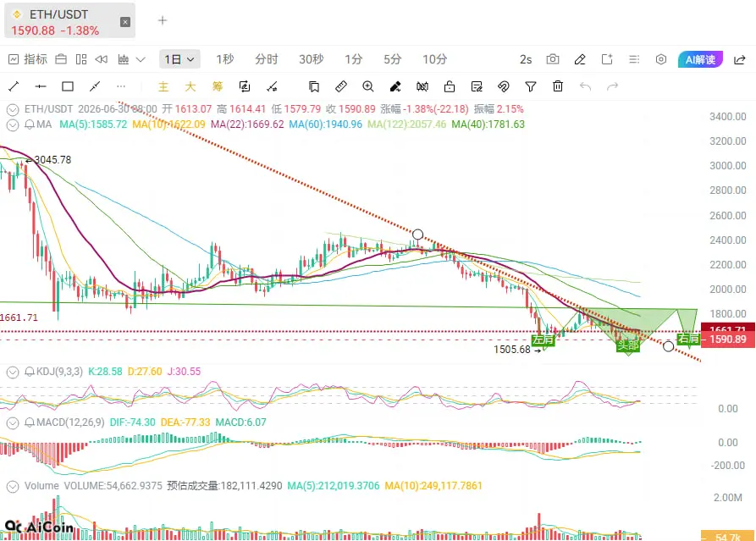The height and width of the screenshot is (541, 756).
Task: Click the AI解读 button
Action: [x=700, y=59]
